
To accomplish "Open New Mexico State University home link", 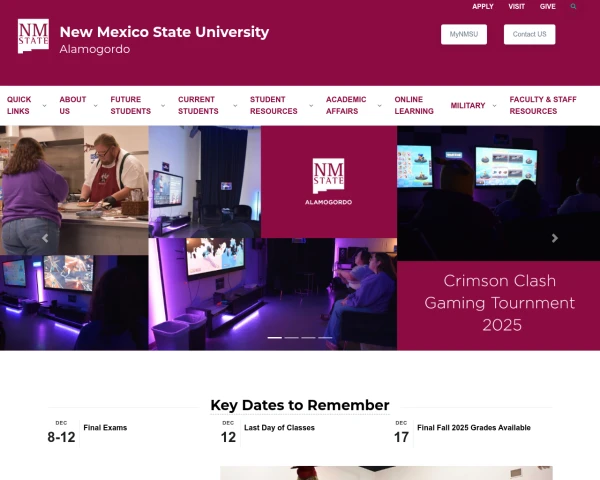I will (164, 32).
